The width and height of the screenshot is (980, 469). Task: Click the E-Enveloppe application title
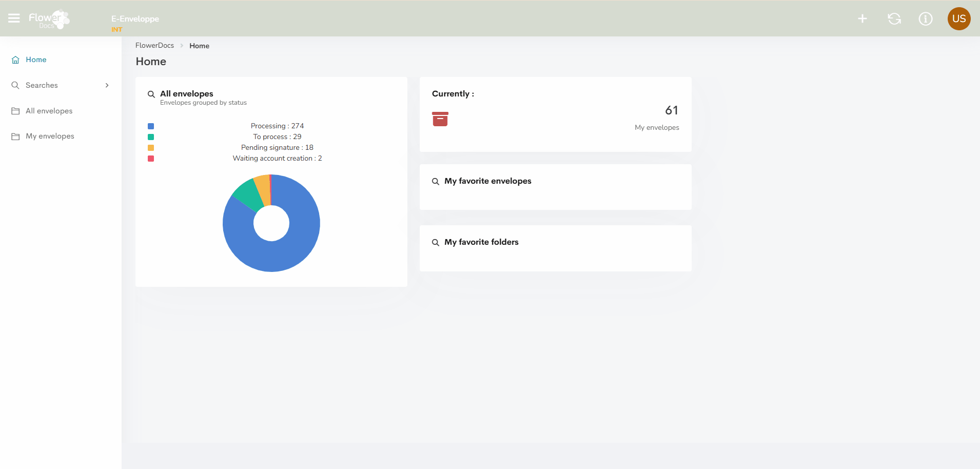tap(135, 18)
